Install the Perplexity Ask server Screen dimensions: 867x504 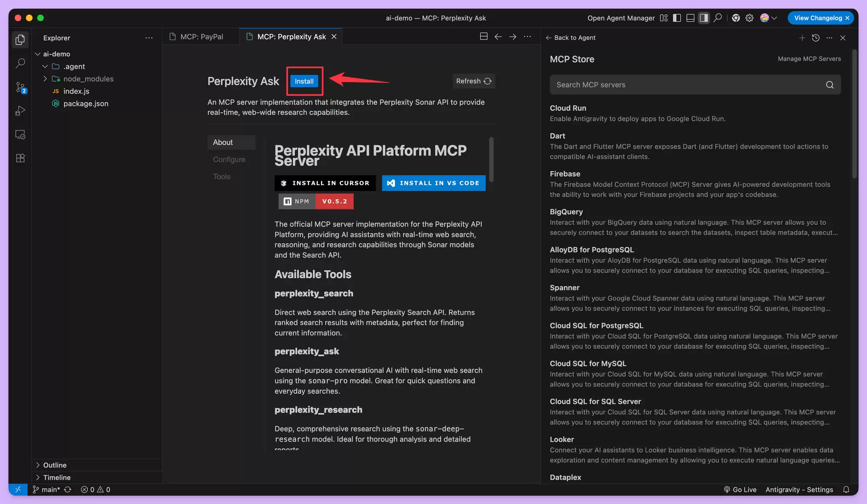304,81
